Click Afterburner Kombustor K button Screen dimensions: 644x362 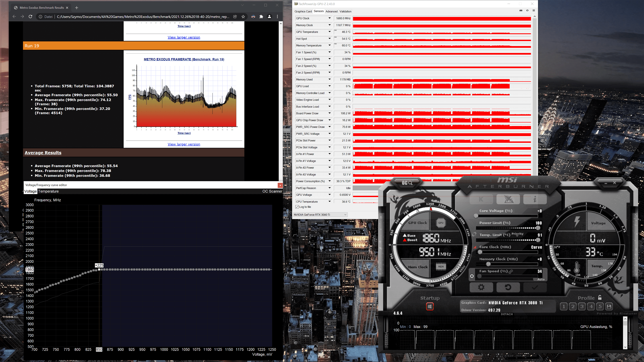(x=481, y=199)
